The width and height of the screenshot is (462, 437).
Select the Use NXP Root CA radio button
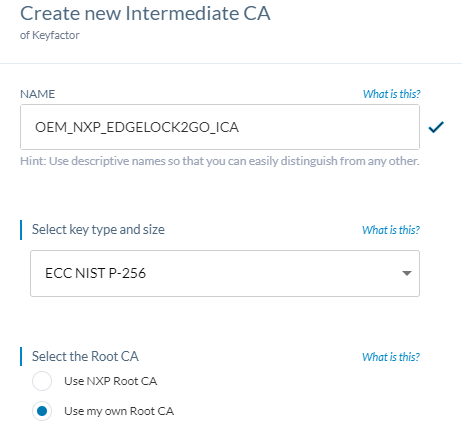tap(42, 381)
